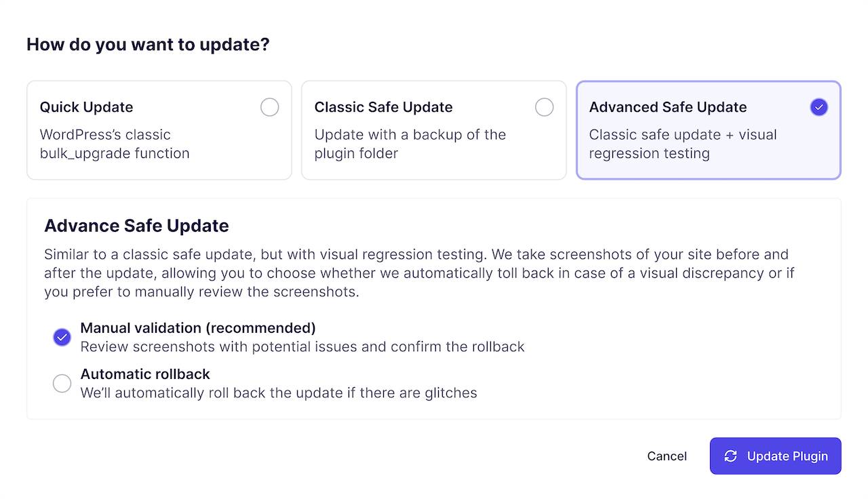Click the Advanced Safe Update card
The height and width of the screenshot is (501, 868).
point(708,130)
